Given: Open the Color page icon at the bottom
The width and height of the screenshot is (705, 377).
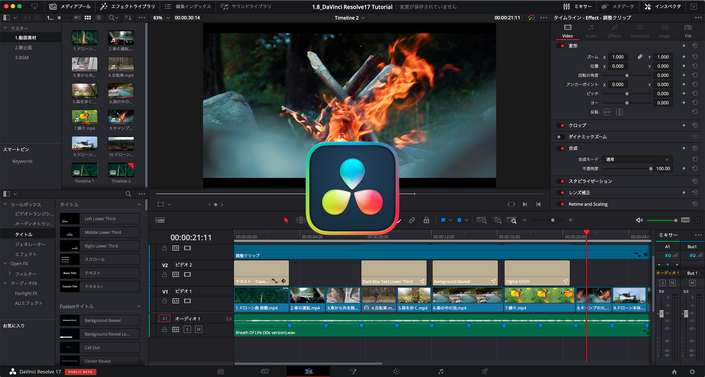Looking at the screenshot, I should coord(397,372).
